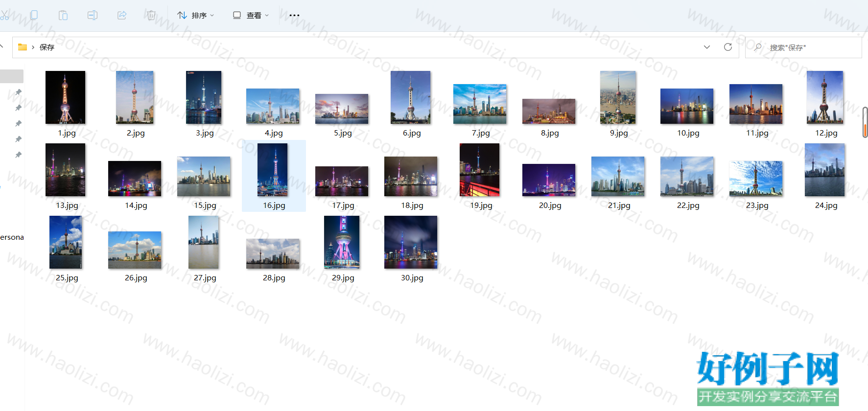Open the three-dot more options menu
868x411 pixels.
coord(294,15)
